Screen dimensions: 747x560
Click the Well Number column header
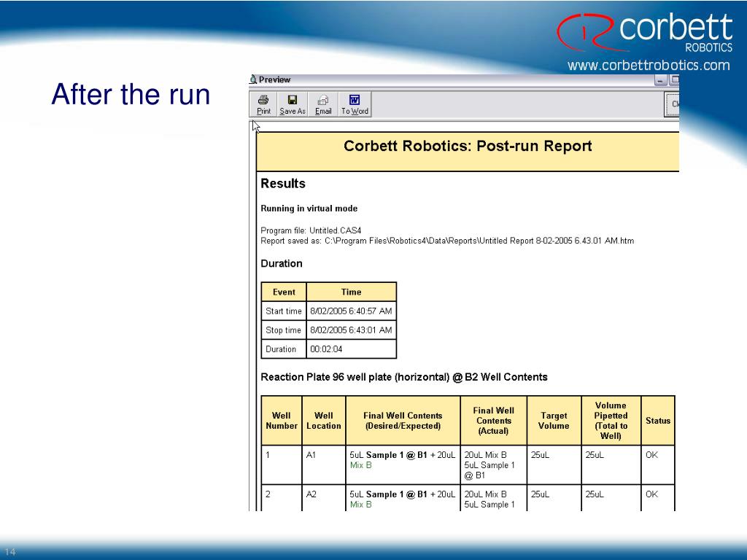(x=282, y=421)
